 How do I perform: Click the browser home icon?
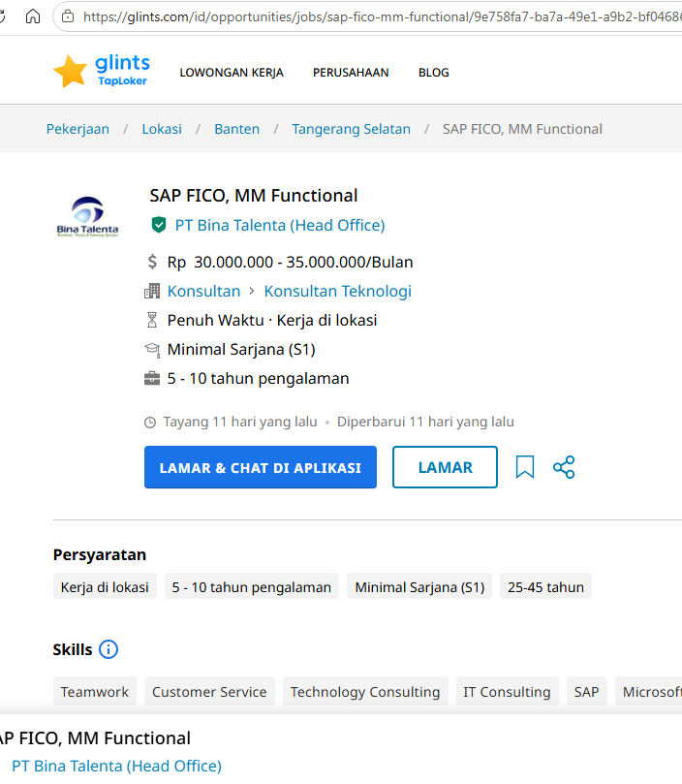pos(33,16)
